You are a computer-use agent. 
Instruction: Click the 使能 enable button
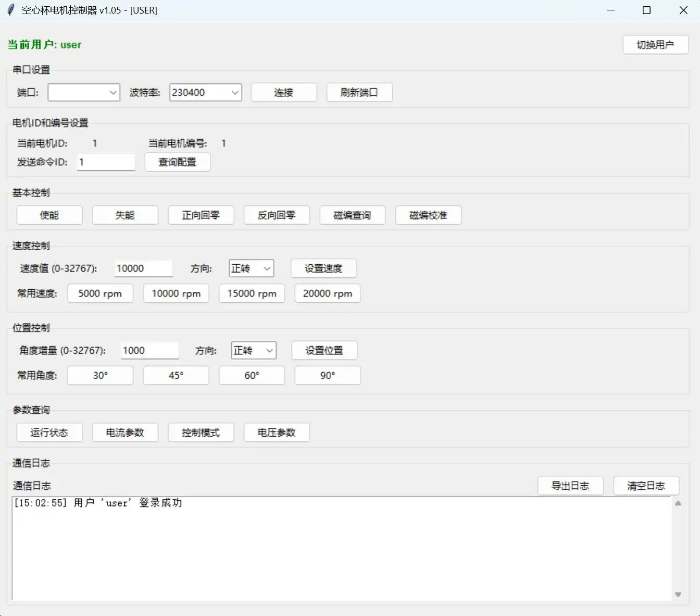(x=49, y=215)
